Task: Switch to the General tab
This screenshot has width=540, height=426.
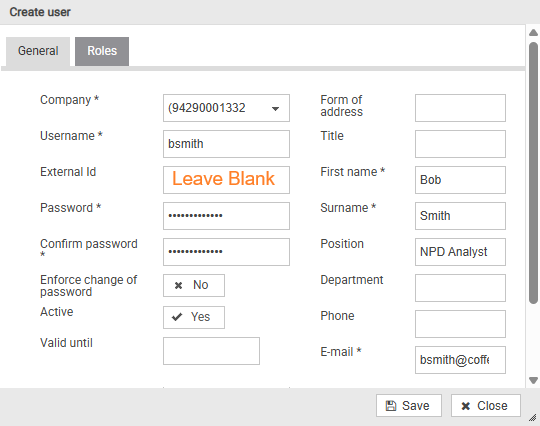Action: (x=38, y=51)
